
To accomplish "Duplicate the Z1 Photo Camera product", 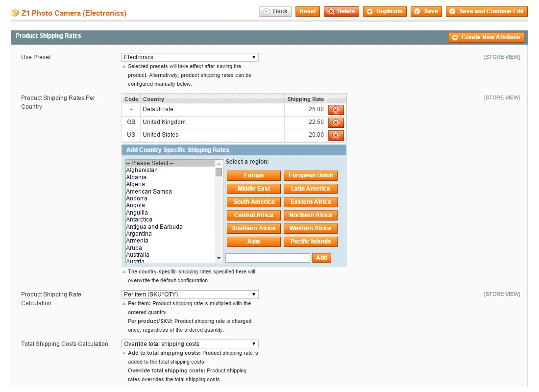I will 385,11.
